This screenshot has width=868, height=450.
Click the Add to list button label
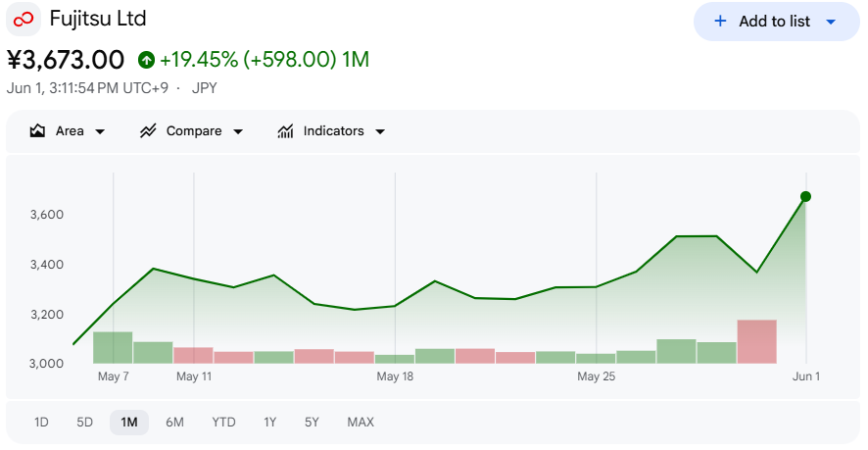(774, 21)
